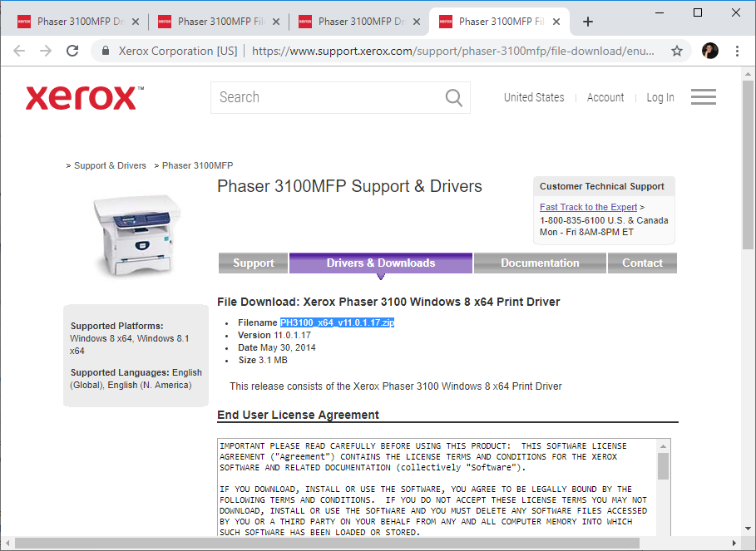The width and height of the screenshot is (756, 551).
Task: Click the Supported Platforms label
Action: coord(116,326)
